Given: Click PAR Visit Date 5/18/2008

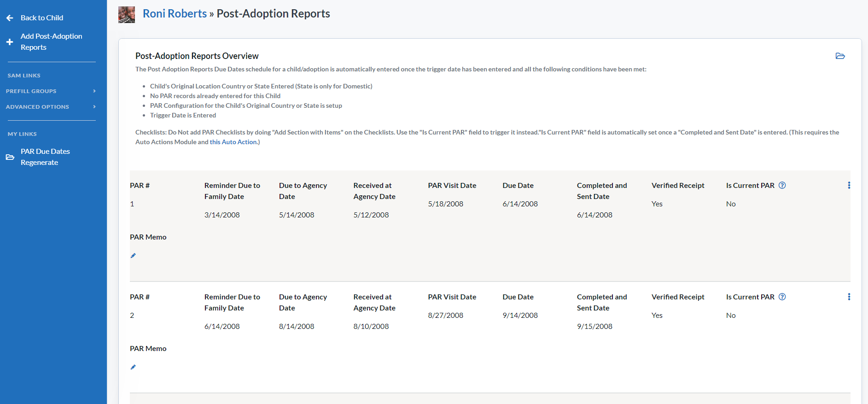Looking at the screenshot, I should coord(446,204).
